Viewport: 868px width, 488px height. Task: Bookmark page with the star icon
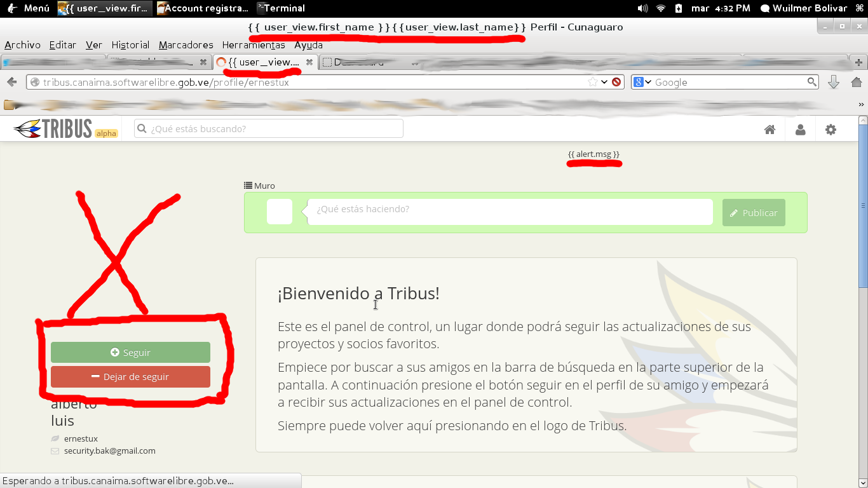592,82
